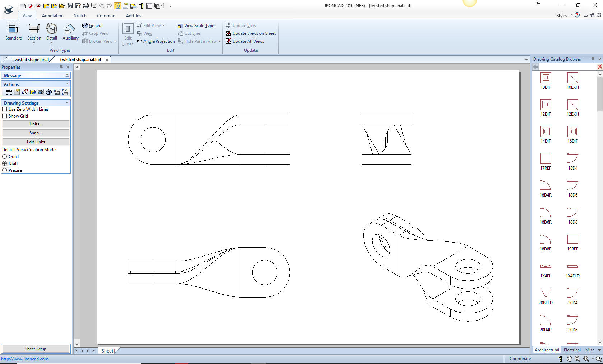
Task: Click the Edit Links button
Action: (x=36, y=142)
